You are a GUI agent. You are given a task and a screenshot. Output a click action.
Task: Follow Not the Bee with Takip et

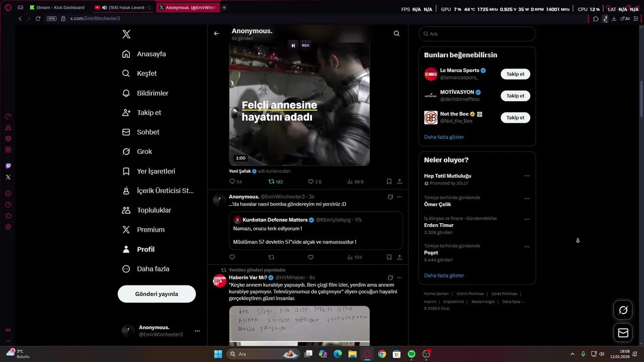pos(515,118)
